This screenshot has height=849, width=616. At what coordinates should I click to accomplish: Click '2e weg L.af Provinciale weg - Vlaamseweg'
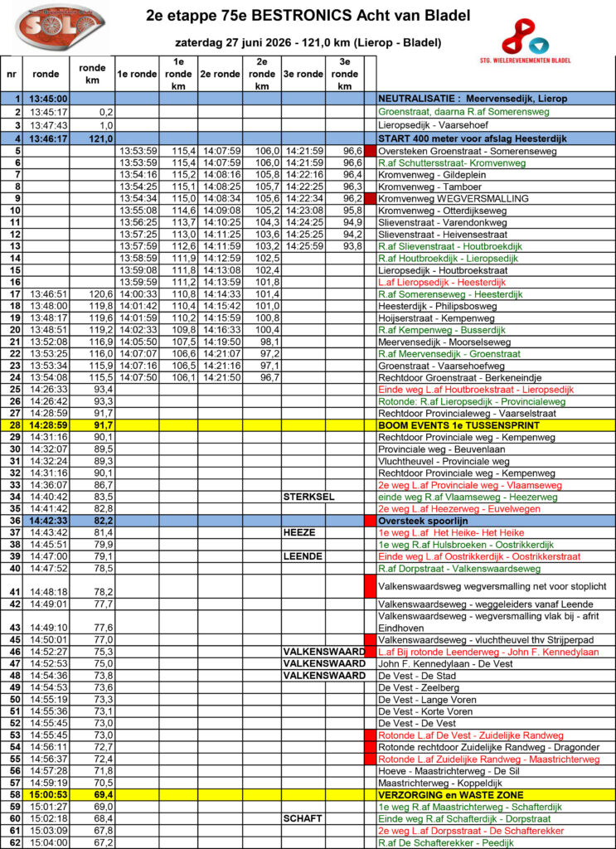(470, 485)
